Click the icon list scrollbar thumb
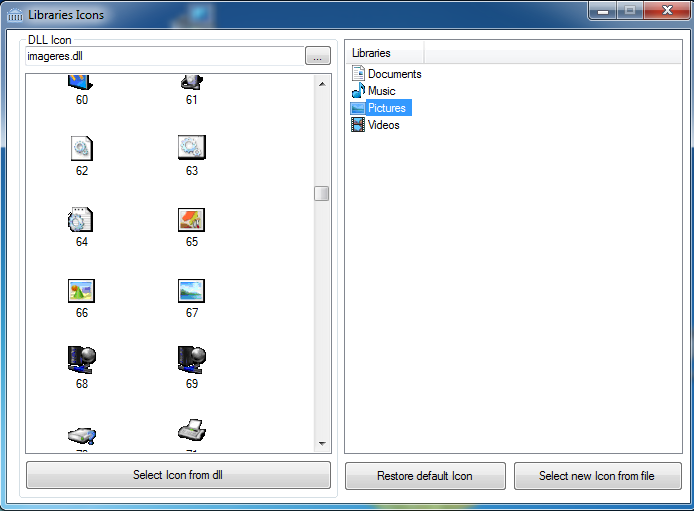This screenshot has width=694, height=511. (x=322, y=193)
